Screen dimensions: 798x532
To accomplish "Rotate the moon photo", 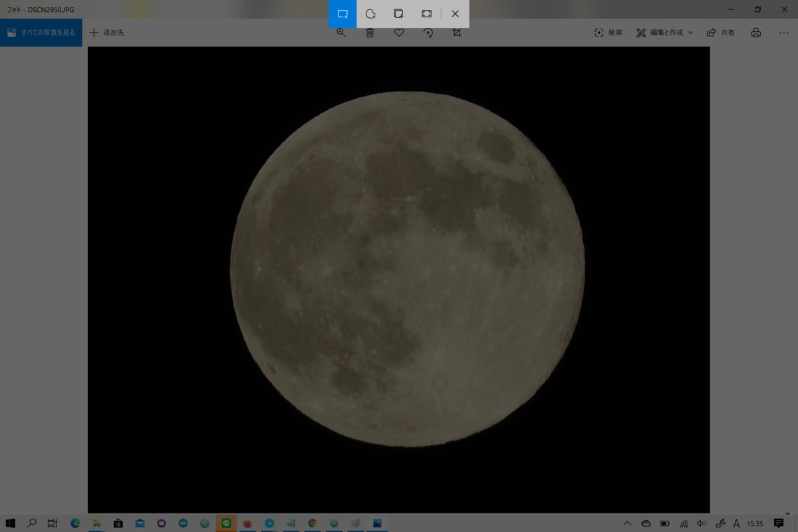I will [428, 32].
